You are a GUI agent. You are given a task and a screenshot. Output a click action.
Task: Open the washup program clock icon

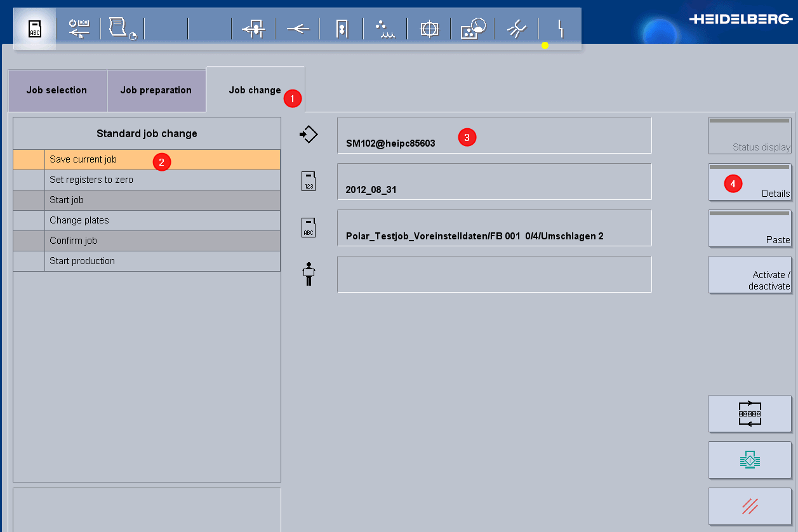tap(472, 28)
